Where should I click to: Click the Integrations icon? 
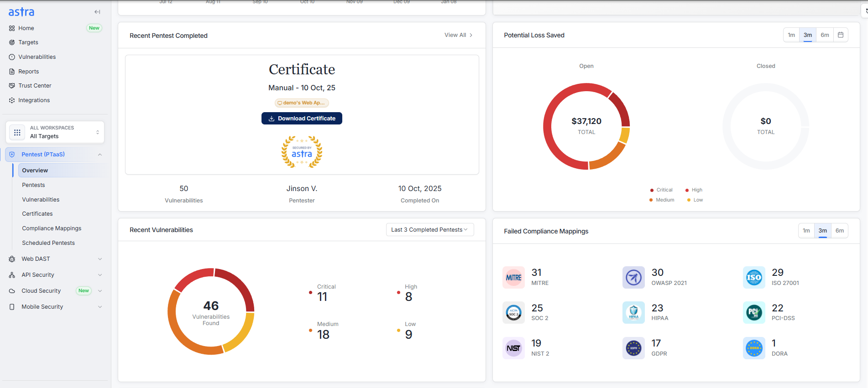tap(12, 100)
